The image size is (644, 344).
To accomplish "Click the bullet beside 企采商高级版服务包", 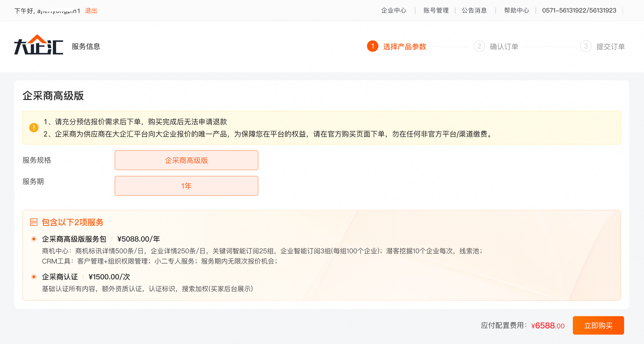I will (34, 239).
